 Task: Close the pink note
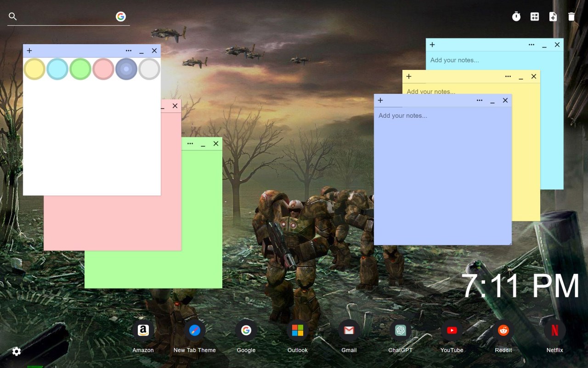click(175, 106)
